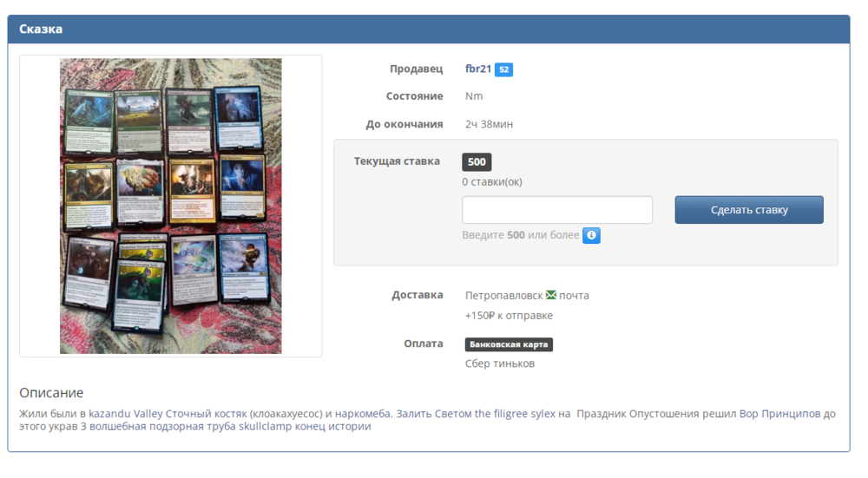
Task: Open the lot photo of cards
Action: tap(170, 206)
